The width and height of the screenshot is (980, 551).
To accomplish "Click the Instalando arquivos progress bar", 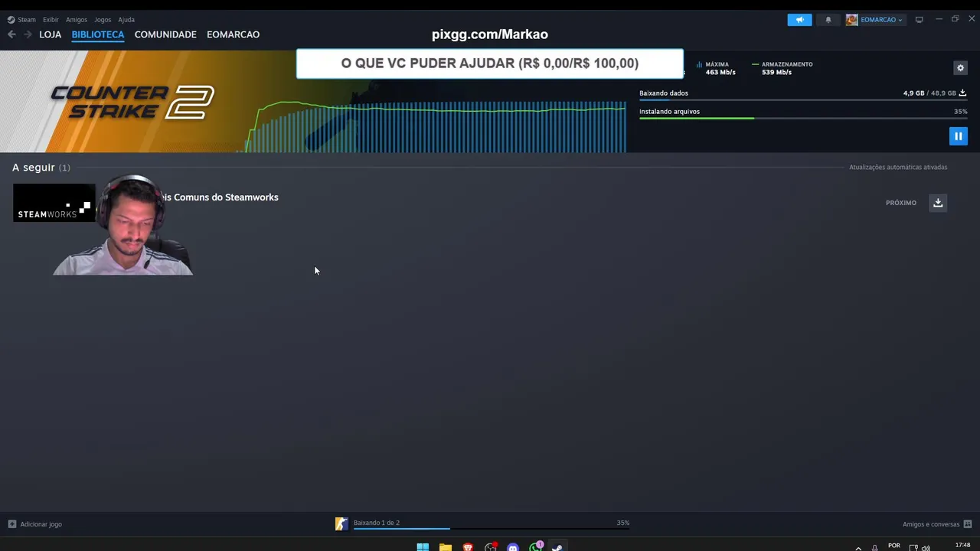I will (x=803, y=119).
